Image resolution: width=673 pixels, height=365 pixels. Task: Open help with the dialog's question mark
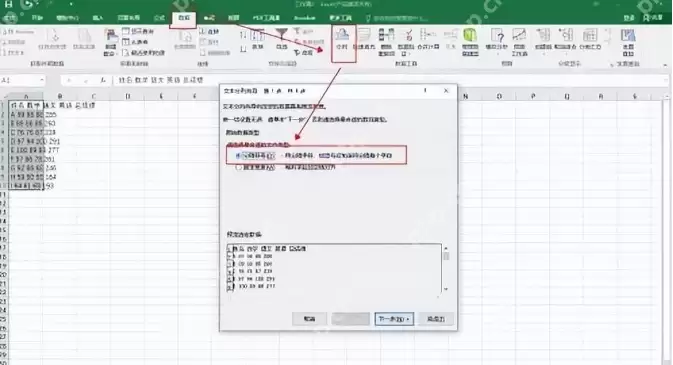pos(425,91)
